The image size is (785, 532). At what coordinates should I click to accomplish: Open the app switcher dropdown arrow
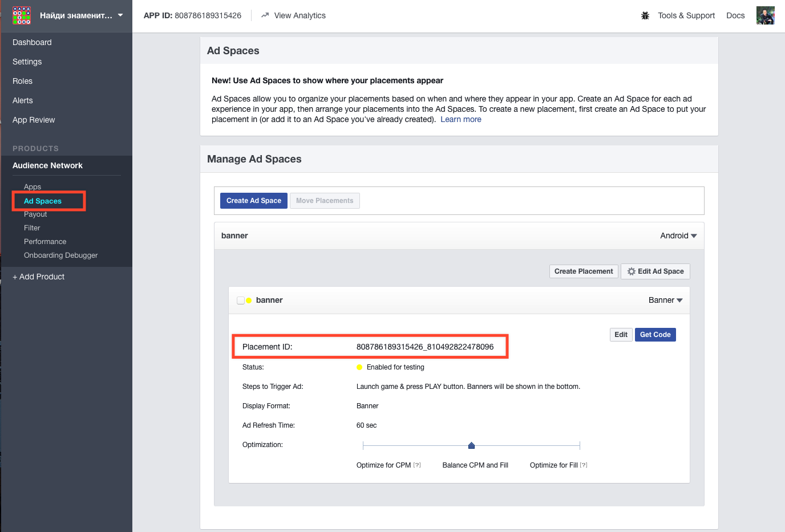(x=120, y=15)
